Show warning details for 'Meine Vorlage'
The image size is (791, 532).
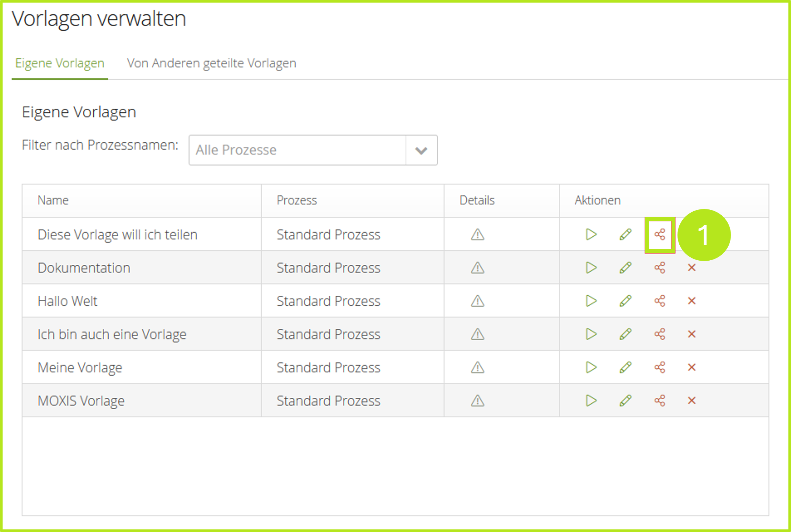477,367
